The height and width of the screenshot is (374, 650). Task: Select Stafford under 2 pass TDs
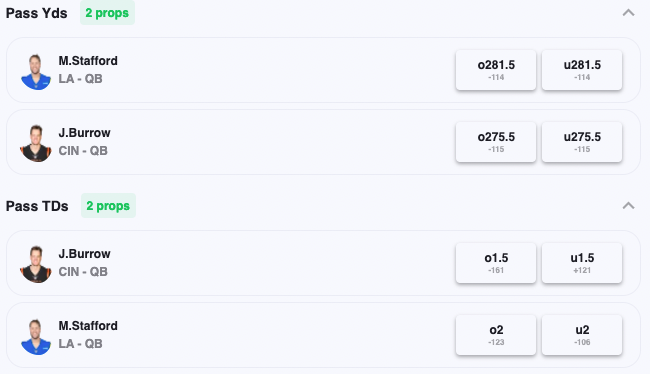tap(582, 335)
